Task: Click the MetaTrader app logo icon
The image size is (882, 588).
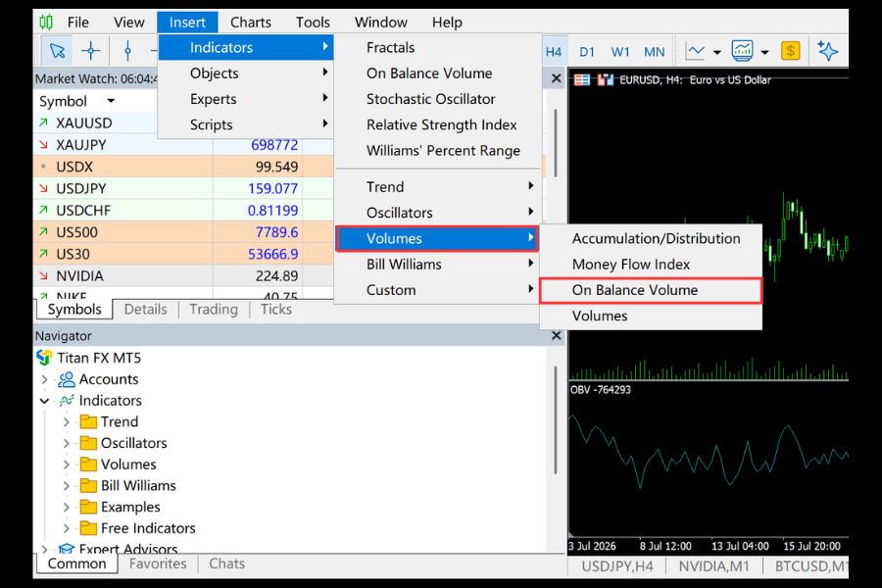Action: click(46, 22)
